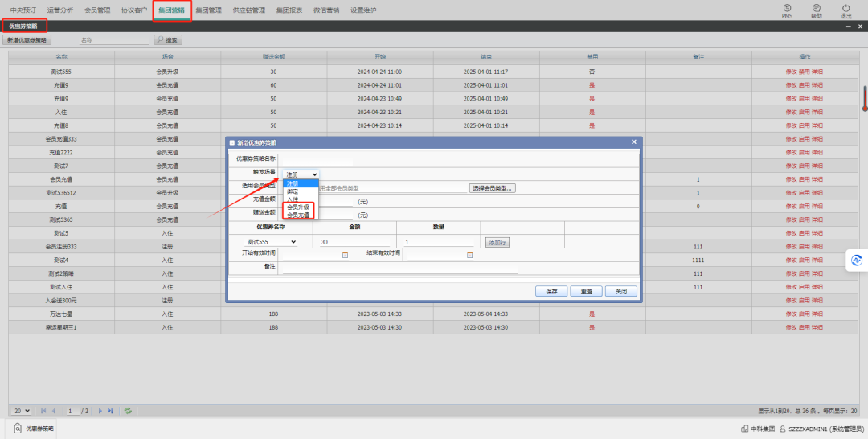Screen dimensions: 868x439
Task: Jump to the last page arrow
Action: (x=110, y=411)
